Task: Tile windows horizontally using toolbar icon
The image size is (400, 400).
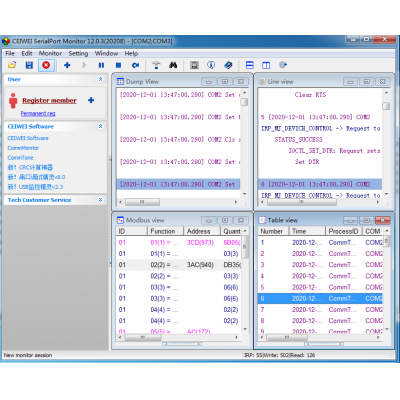Action: (x=249, y=65)
